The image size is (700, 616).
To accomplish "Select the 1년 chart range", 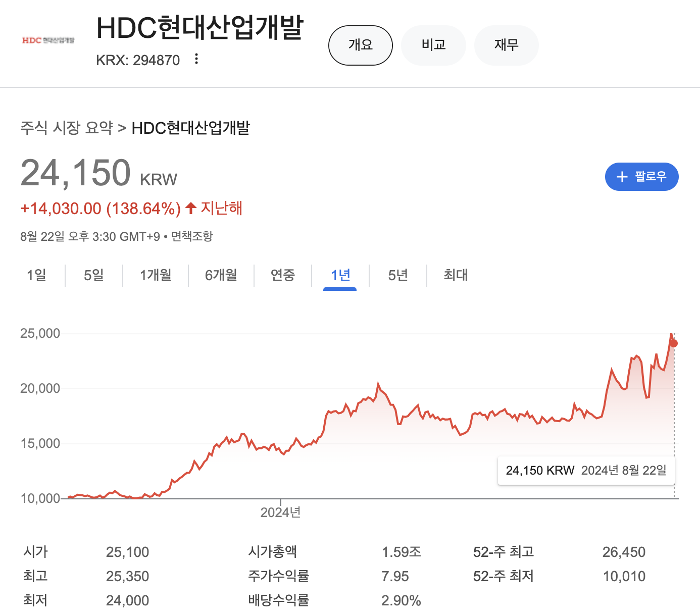I will pyautogui.click(x=340, y=275).
